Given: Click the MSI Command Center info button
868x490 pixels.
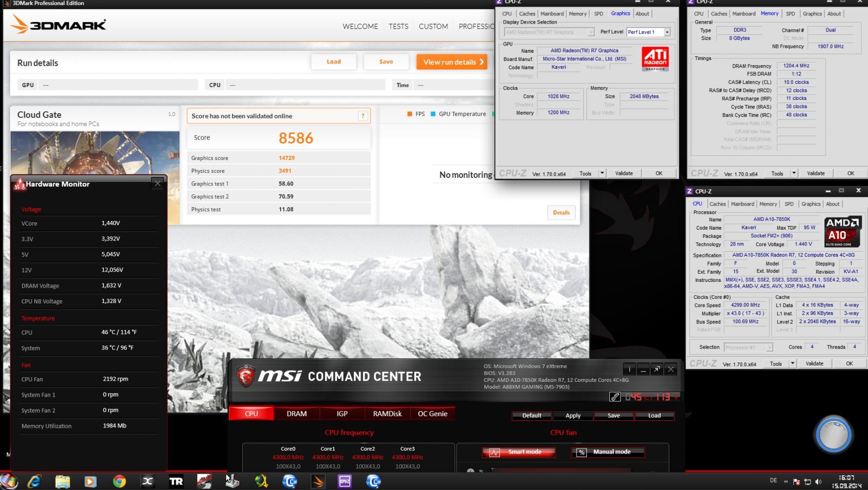Looking at the screenshot, I should (x=629, y=369).
